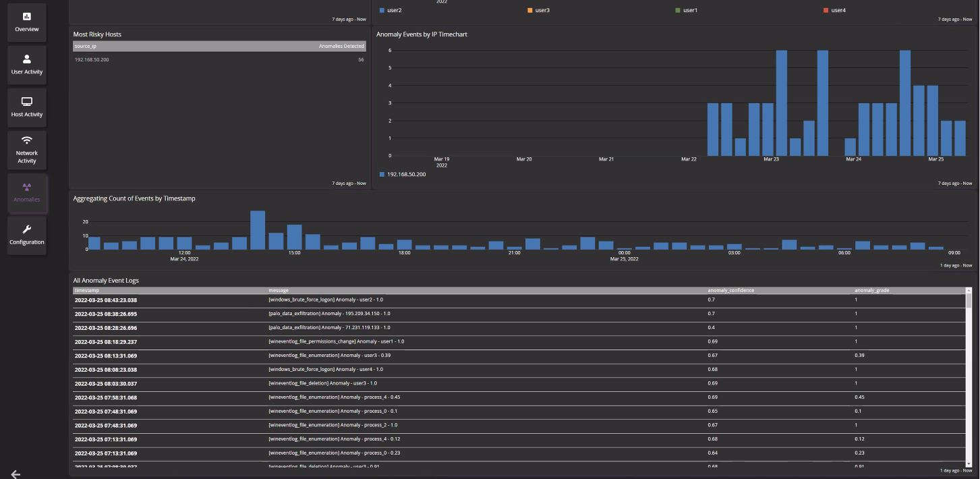Open host 192.168.50.200 in Most Risky Hosts
The height and width of the screenshot is (479, 980).
(x=92, y=59)
